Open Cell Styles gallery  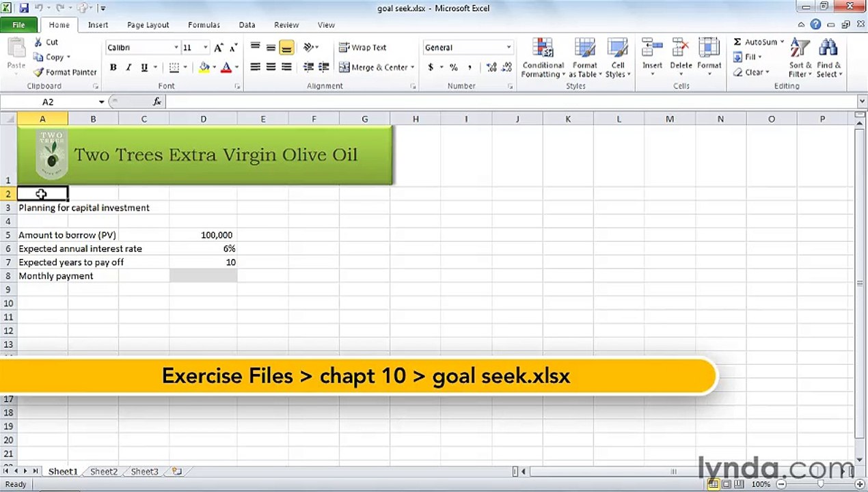(x=617, y=58)
